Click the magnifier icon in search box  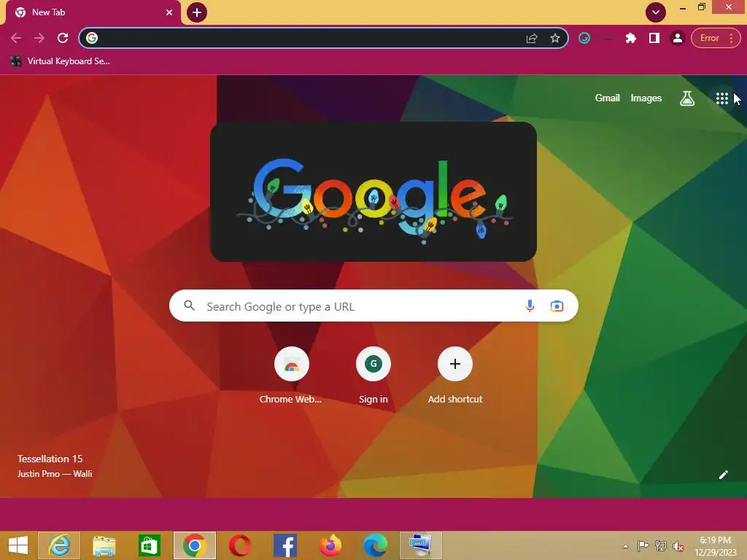(x=190, y=306)
